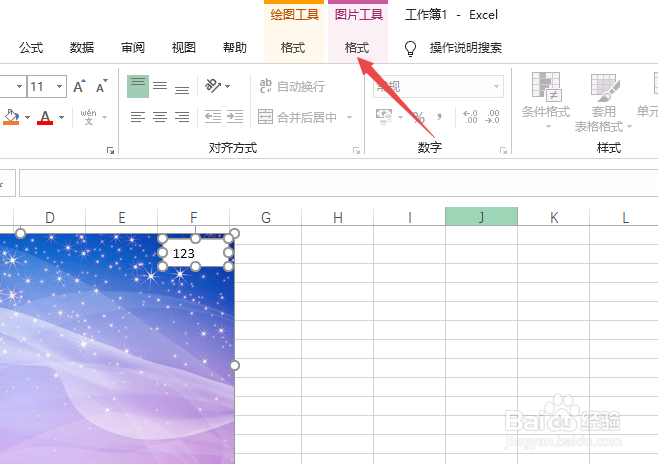Click the text box containing 123
The height and width of the screenshot is (464, 658).
(x=196, y=253)
